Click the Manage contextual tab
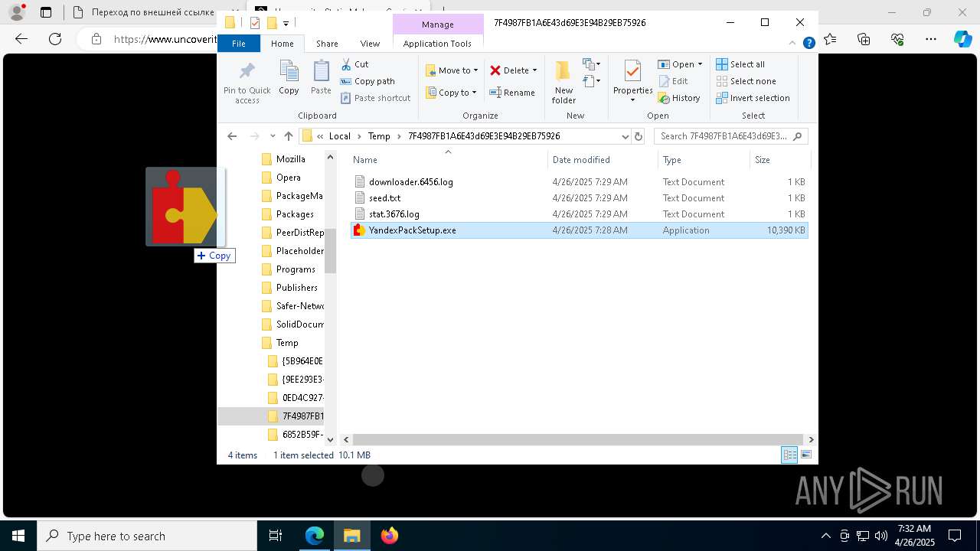This screenshot has height=551, width=980. coord(437,24)
